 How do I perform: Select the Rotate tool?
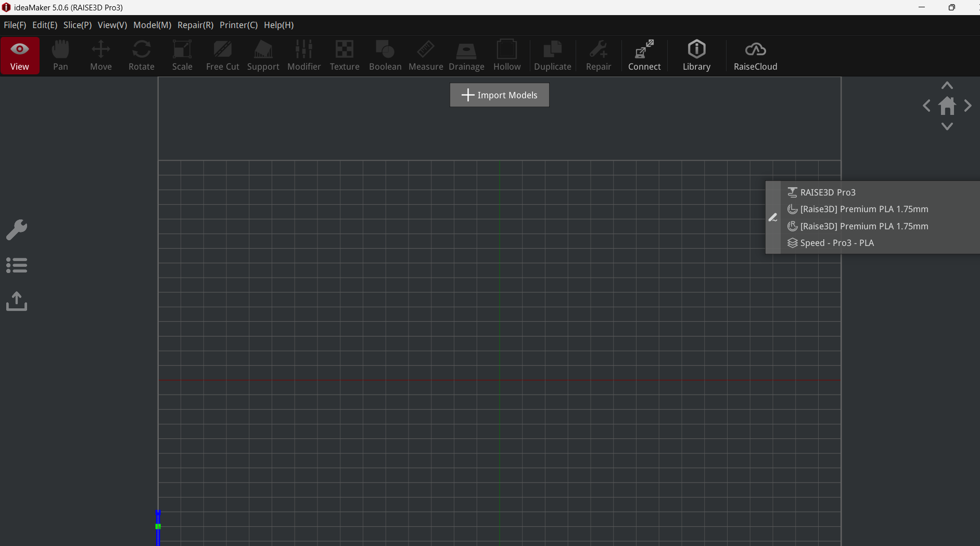pyautogui.click(x=142, y=56)
